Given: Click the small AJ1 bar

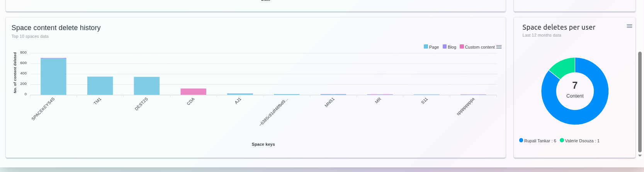Looking at the screenshot, I should pos(240,94).
